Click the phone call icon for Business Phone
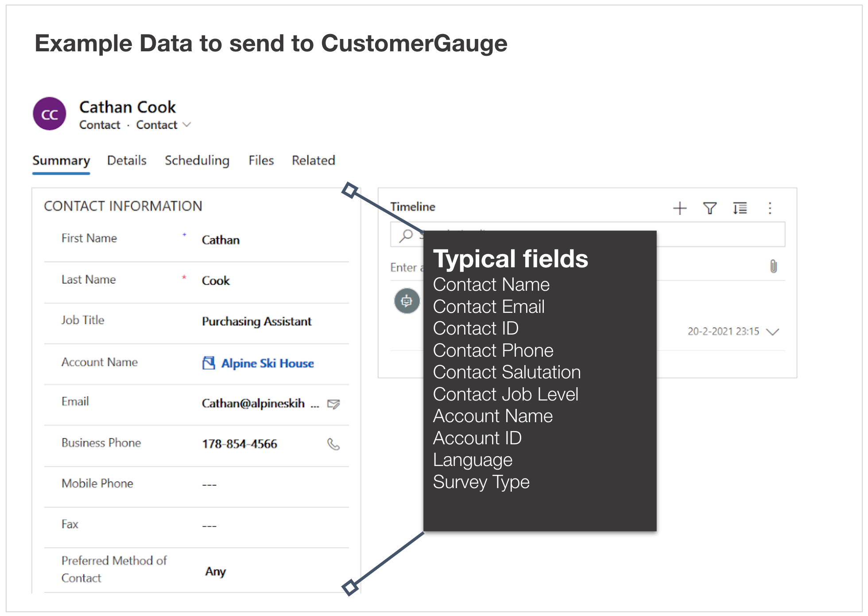Image resolution: width=868 pixels, height=616 pixels. pyautogui.click(x=333, y=444)
